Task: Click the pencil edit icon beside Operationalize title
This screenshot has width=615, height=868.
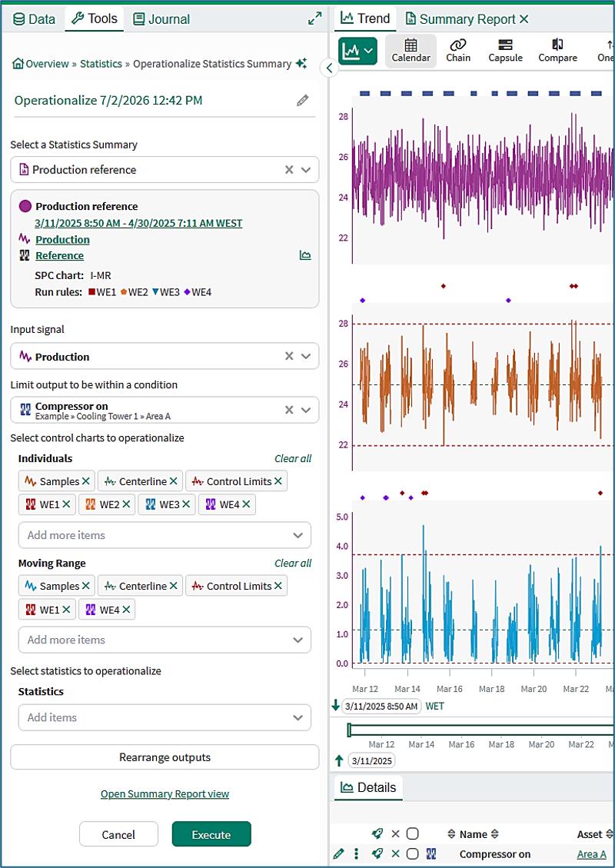Action: [x=302, y=100]
